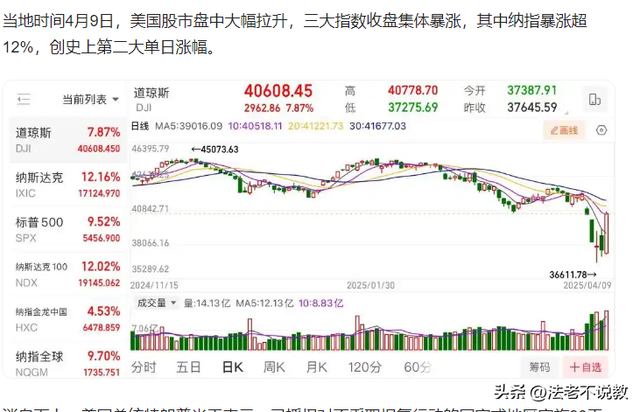Click the 画线 draw line button
The height and width of the screenshot is (412, 640).
(564, 130)
